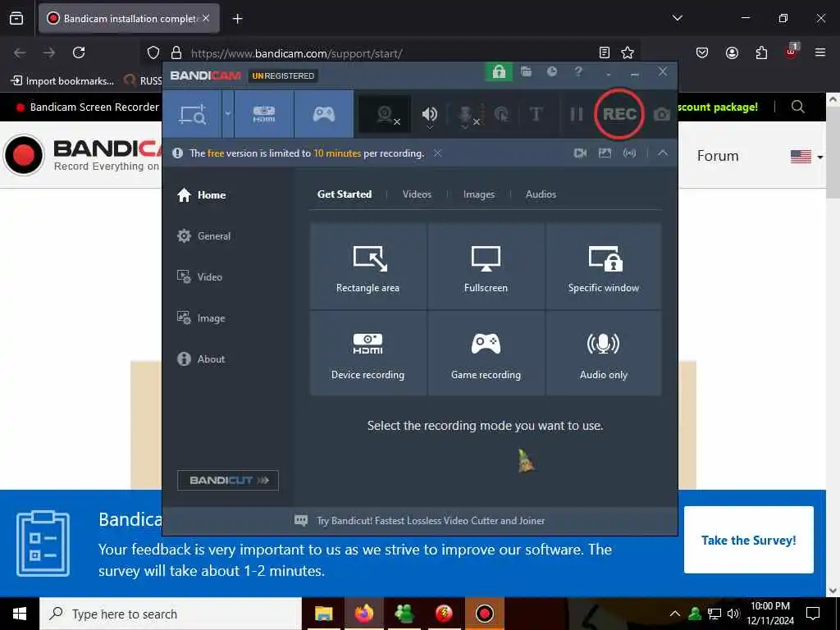Show hidden system tray icons chevron
The width and height of the screenshot is (840, 630).
tap(675, 614)
